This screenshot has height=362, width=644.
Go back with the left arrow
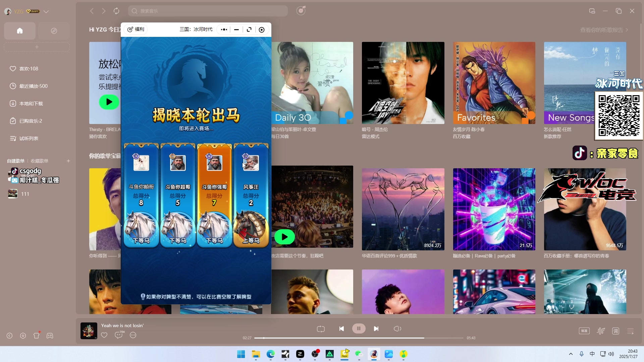point(92,11)
